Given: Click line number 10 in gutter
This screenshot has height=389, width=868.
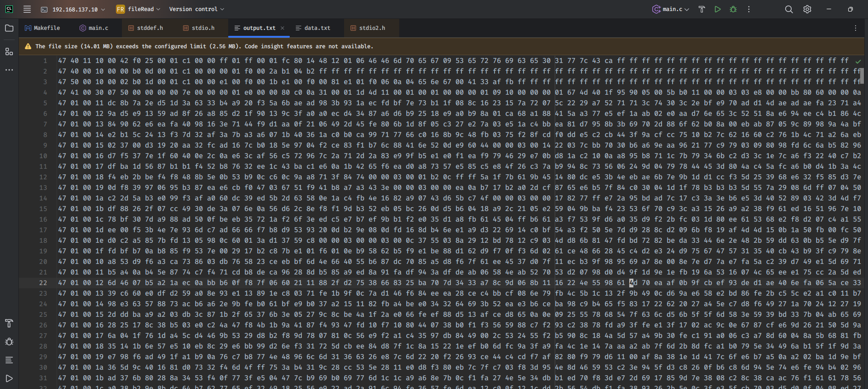Looking at the screenshot, I should [43, 156].
